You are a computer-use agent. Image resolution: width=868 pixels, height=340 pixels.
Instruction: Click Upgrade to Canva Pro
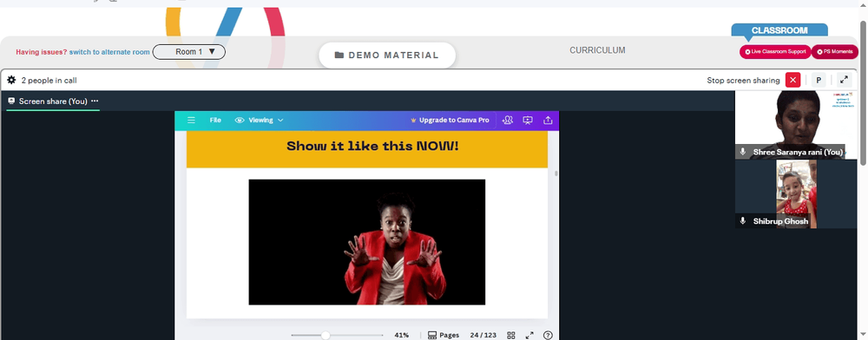[x=450, y=120]
